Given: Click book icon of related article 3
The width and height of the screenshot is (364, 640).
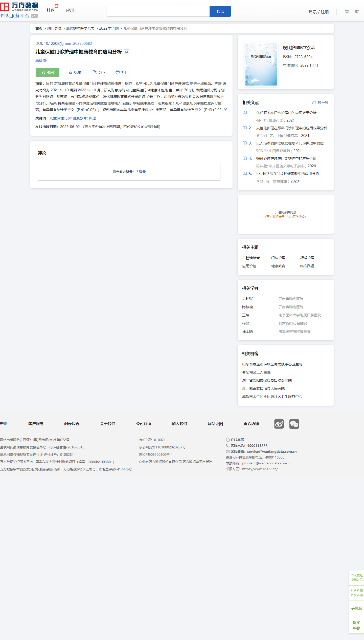Looking at the screenshot, I should coord(245,143).
